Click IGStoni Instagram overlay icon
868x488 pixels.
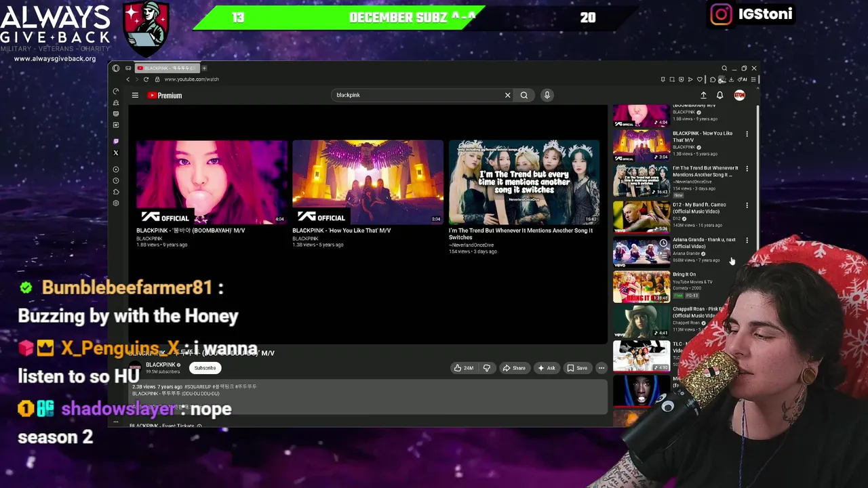pos(722,14)
